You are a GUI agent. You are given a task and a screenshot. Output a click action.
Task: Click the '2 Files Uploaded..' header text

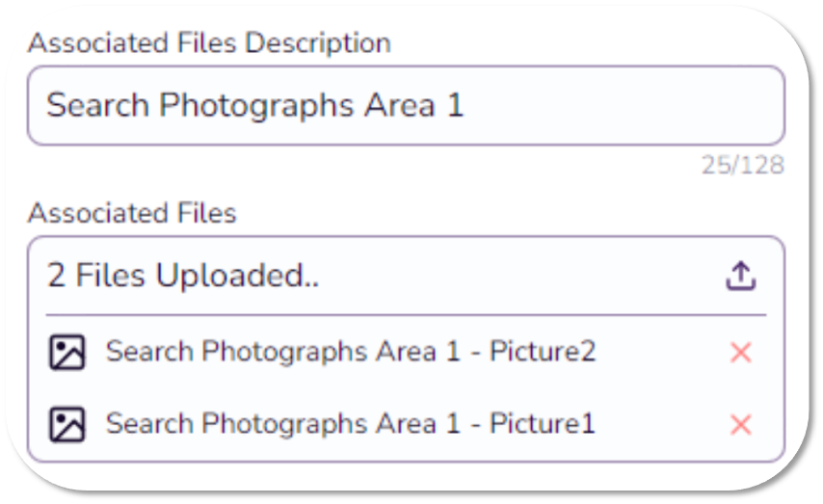(x=183, y=277)
